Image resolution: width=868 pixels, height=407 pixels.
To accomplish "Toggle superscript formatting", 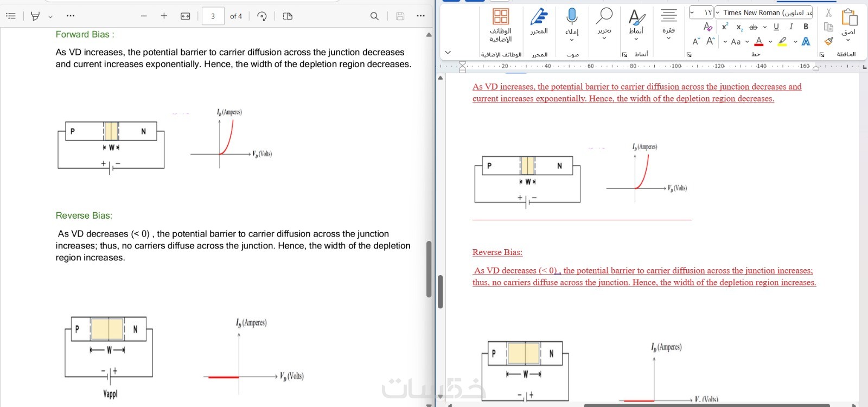I will 725,27.
